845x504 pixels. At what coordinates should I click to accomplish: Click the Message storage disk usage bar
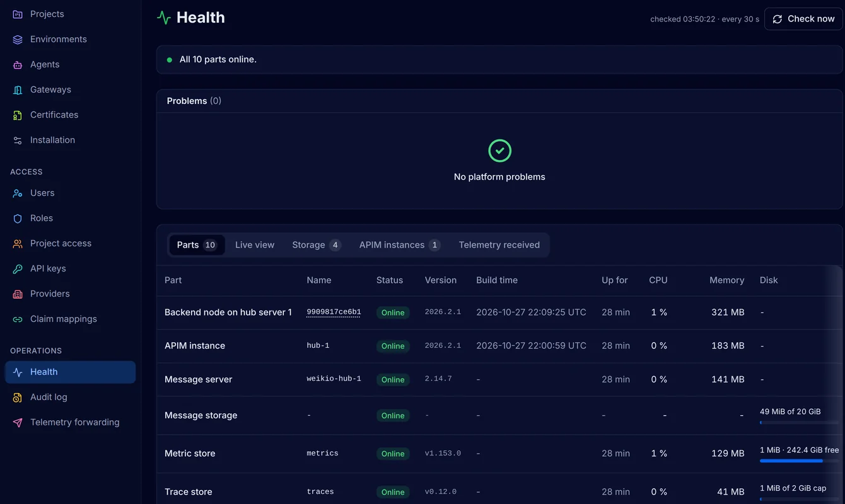(x=800, y=423)
